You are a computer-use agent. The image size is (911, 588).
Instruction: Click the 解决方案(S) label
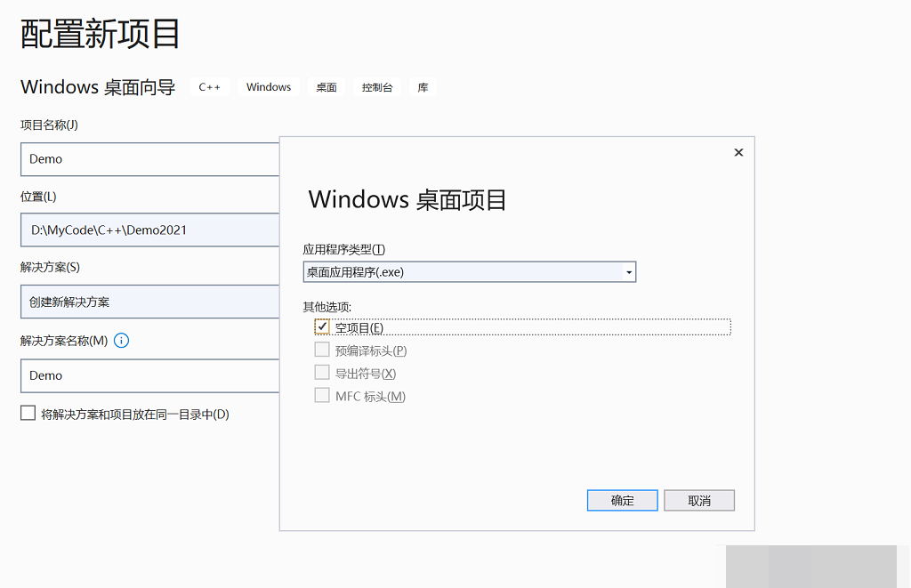point(50,267)
